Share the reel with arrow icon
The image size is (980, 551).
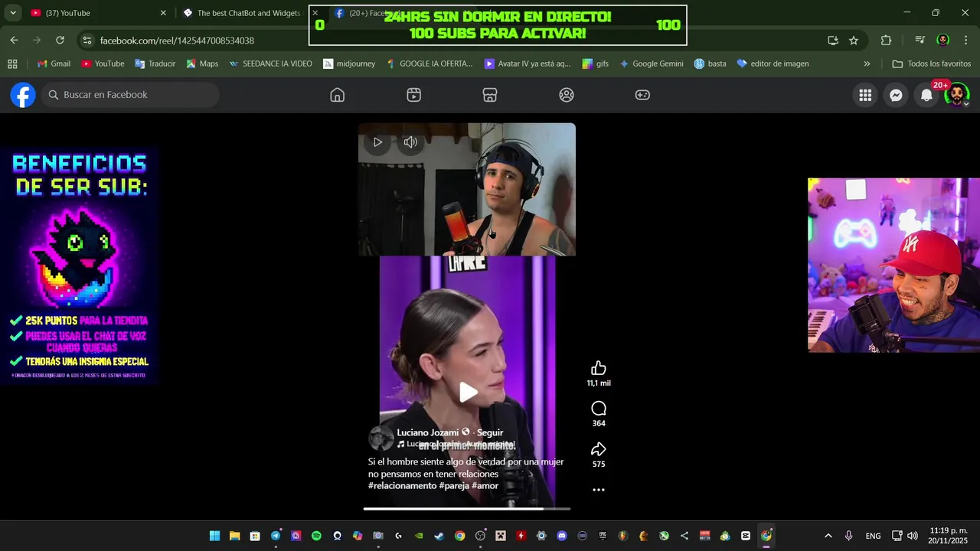tap(599, 449)
